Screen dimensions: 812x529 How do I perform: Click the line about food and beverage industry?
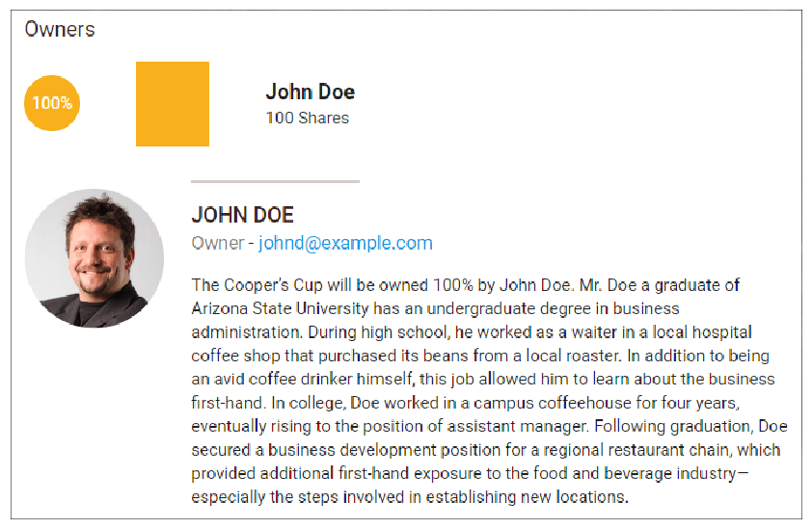[x=470, y=473]
